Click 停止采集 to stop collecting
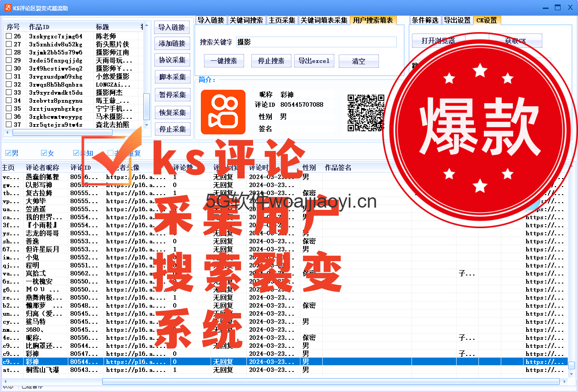The height and width of the screenshot is (392, 578). tap(172, 129)
